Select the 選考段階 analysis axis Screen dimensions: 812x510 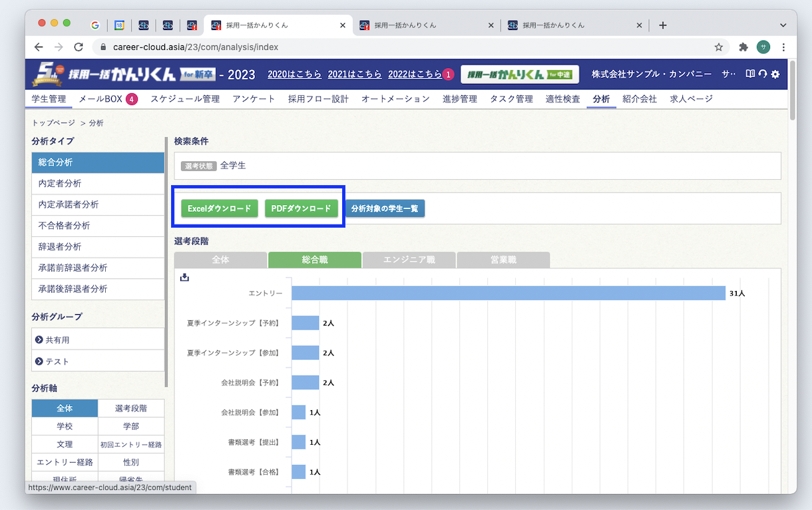pyautogui.click(x=131, y=408)
